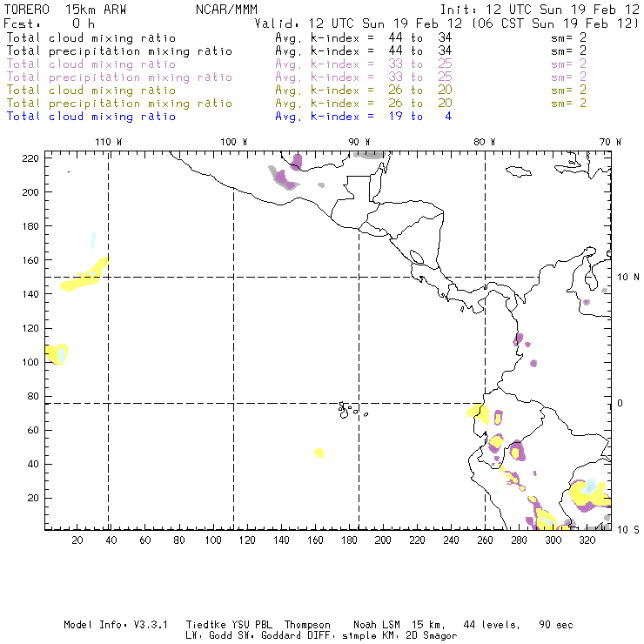The height and width of the screenshot is (644, 644).
Task: Click the Jamaica island outline on the map
Action: click(519, 171)
